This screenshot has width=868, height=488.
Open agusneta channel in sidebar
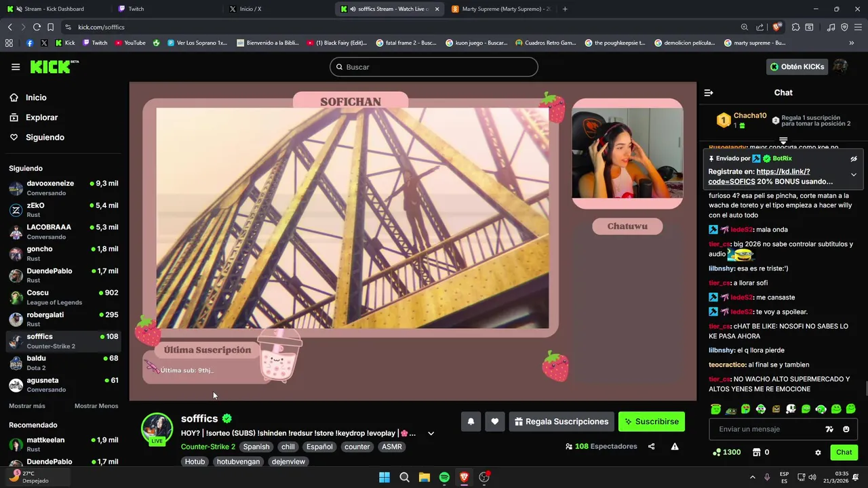click(x=64, y=385)
